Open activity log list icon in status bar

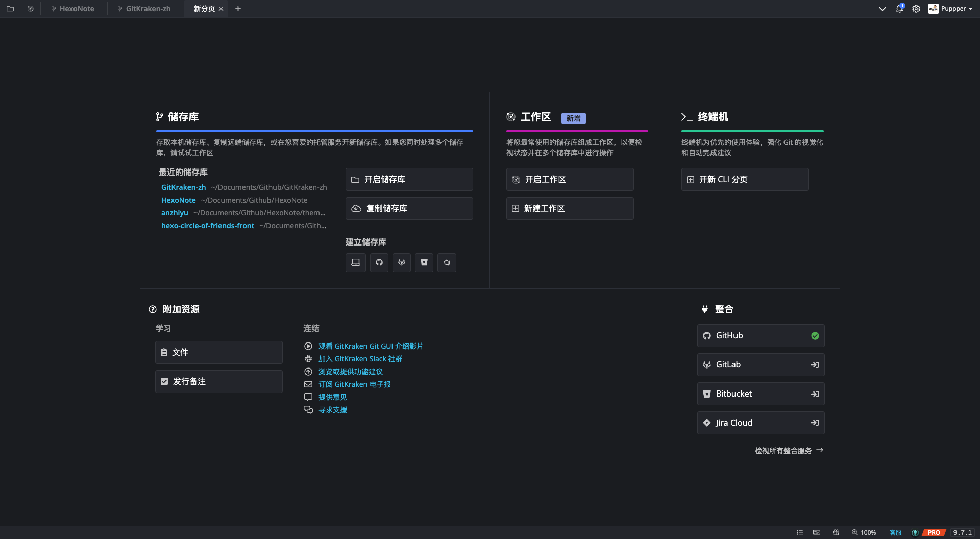pos(800,532)
